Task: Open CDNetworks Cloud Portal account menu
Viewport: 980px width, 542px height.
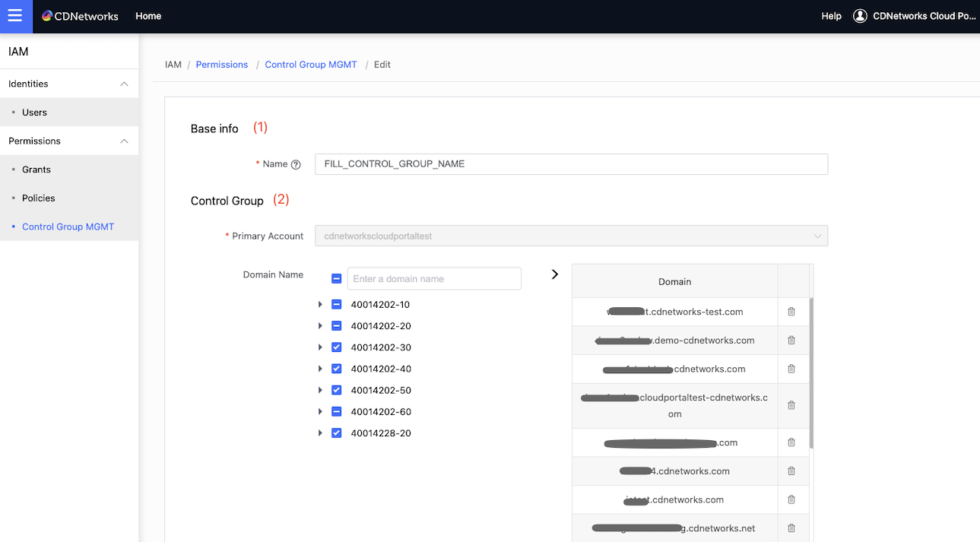Action: (924, 16)
